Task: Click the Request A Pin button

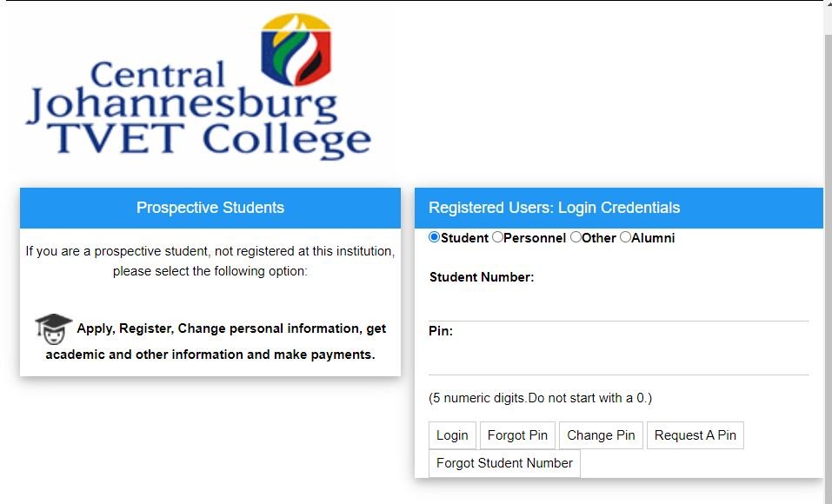Action: tap(695, 435)
